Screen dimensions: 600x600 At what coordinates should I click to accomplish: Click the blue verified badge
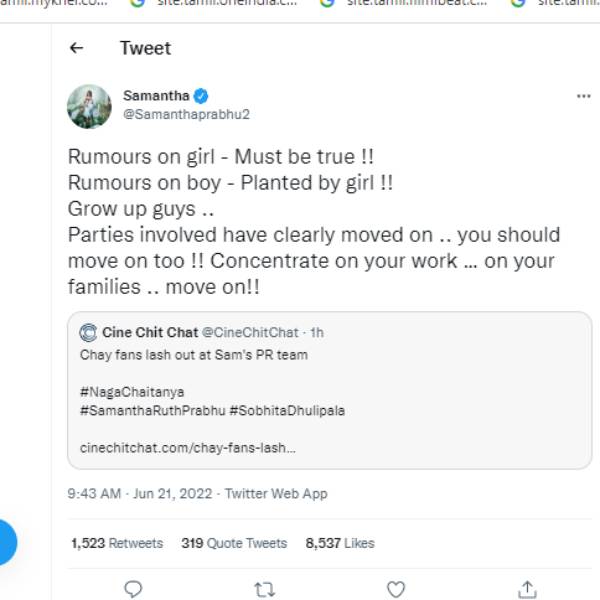pos(201,96)
